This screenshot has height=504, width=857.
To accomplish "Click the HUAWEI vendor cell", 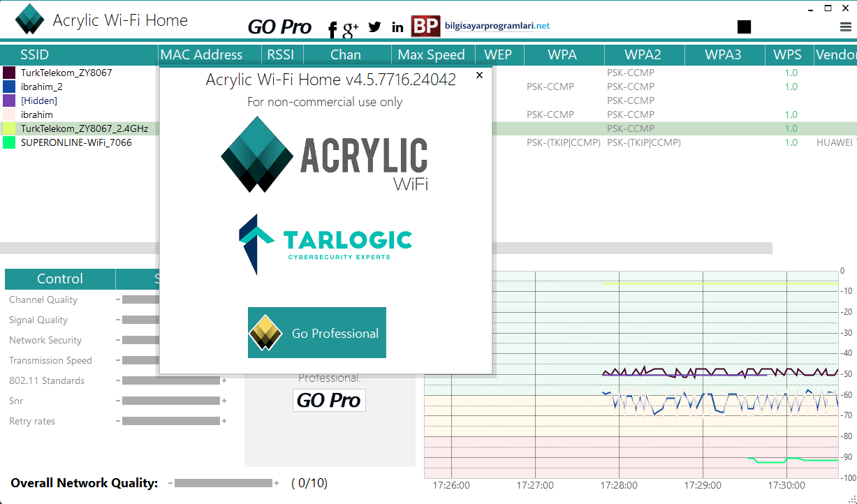I will coord(836,142).
